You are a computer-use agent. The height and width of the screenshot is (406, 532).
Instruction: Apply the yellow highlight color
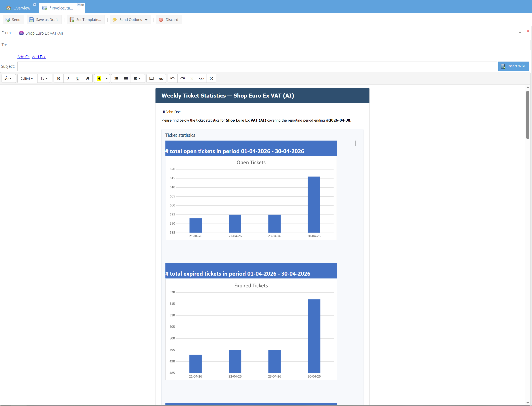(99, 79)
